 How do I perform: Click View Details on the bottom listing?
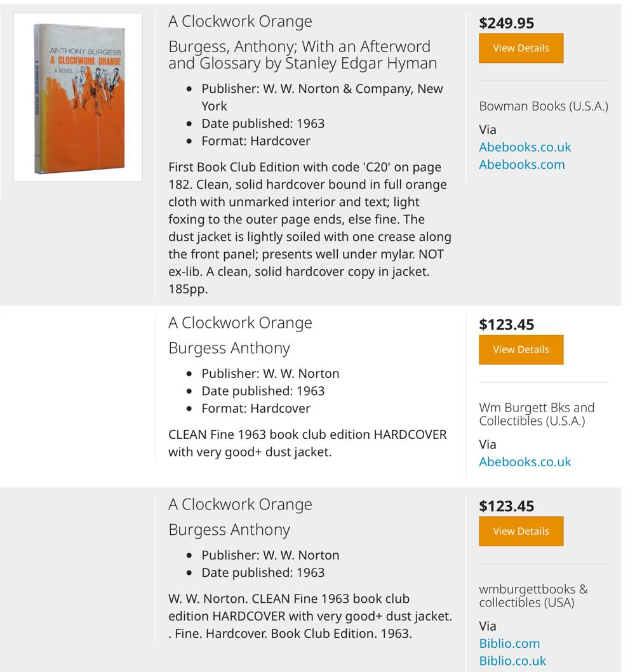click(x=521, y=531)
